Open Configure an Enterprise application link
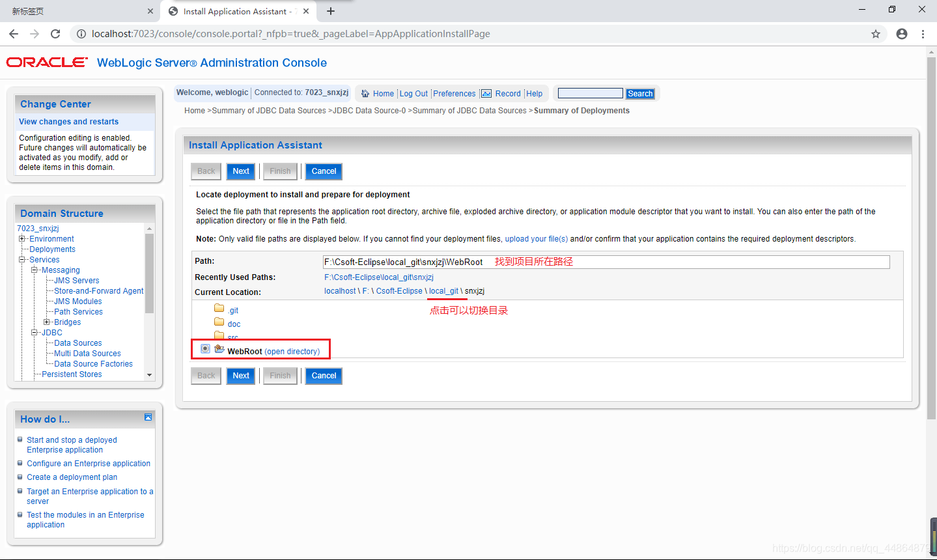 89,464
